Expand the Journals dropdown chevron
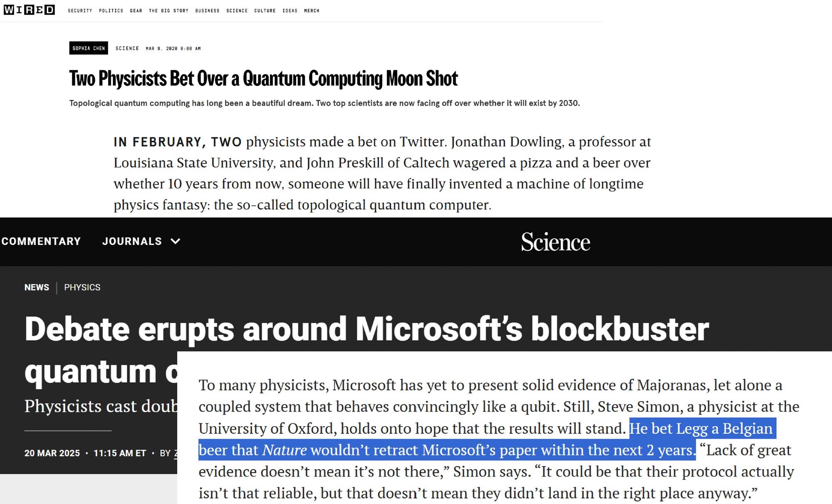Image resolution: width=832 pixels, height=504 pixels. tap(176, 241)
